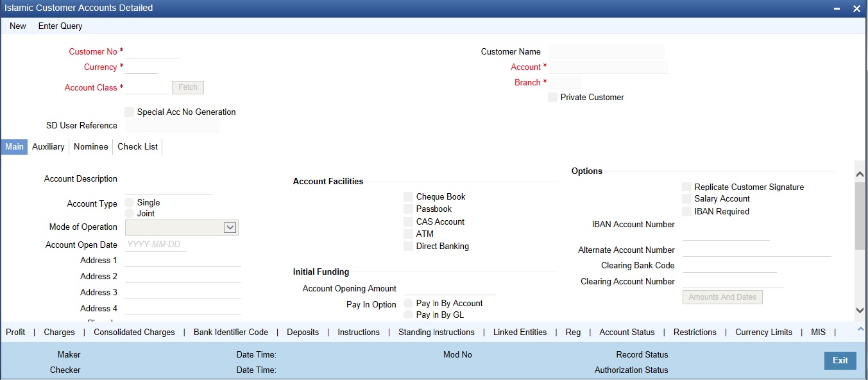The height and width of the screenshot is (380, 868).
Task: Open the Auxiliary tab
Action: coord(48,146)
